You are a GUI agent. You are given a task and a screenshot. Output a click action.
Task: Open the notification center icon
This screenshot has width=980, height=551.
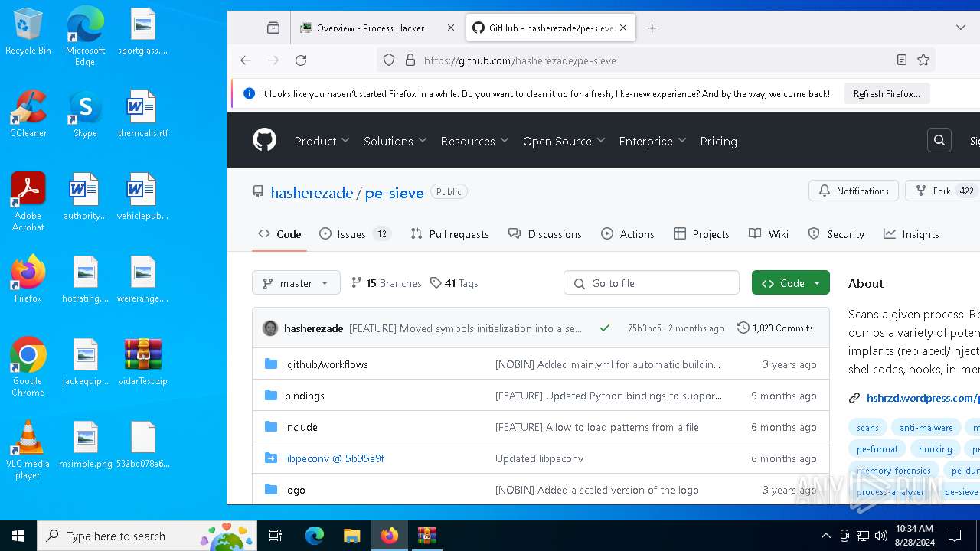point(955,536)
